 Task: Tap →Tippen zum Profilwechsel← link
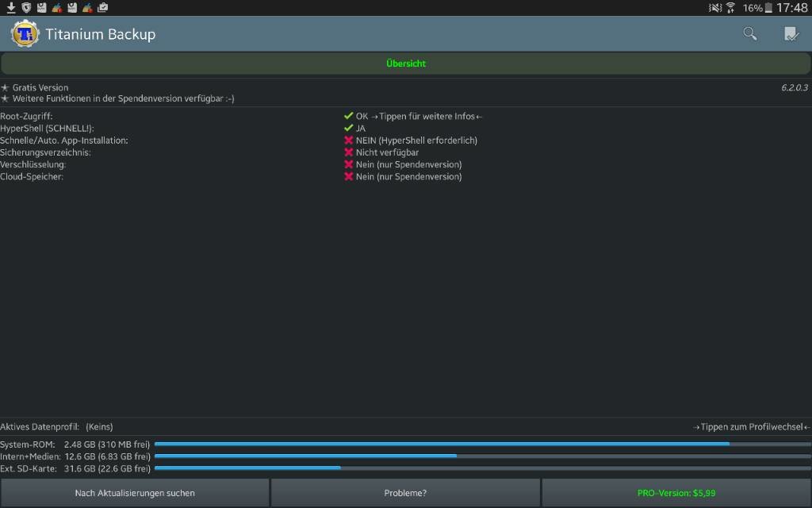(752, 427)
